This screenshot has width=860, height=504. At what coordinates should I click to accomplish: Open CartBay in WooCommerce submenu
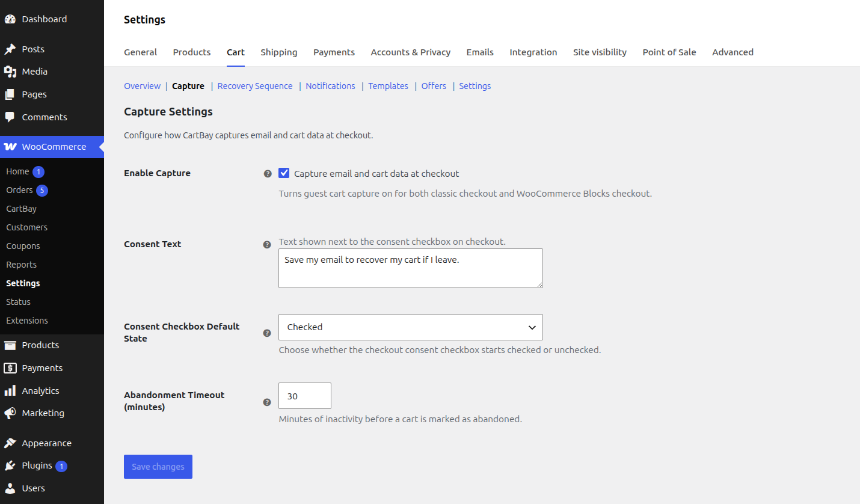coord(21,209)
